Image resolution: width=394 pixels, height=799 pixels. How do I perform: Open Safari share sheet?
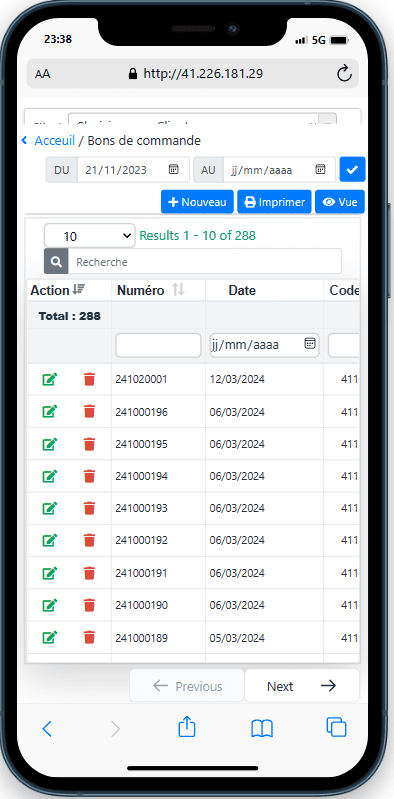click(187, 727)
